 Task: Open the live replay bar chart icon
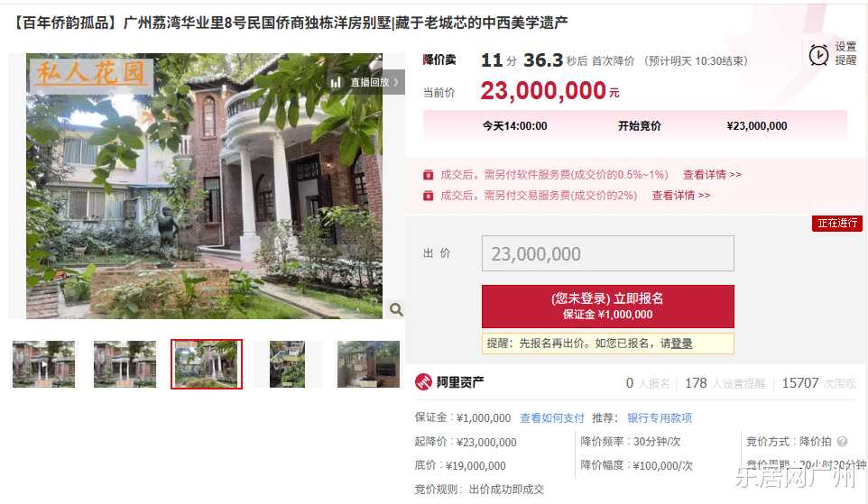336,82
